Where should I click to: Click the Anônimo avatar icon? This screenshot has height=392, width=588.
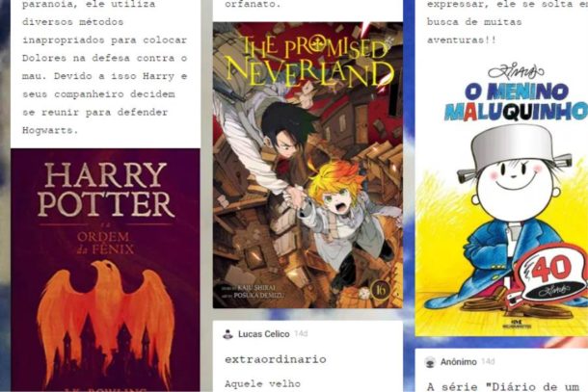coord(430,362)
